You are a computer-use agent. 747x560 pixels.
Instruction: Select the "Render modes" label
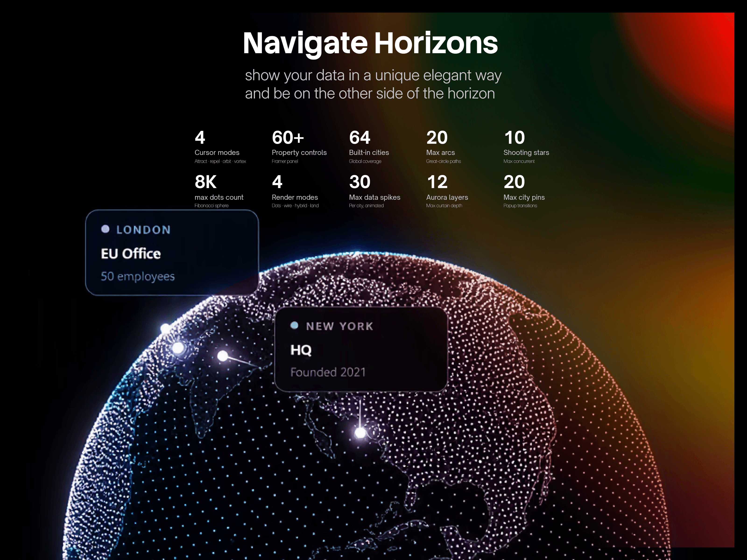tap(295, 197)
